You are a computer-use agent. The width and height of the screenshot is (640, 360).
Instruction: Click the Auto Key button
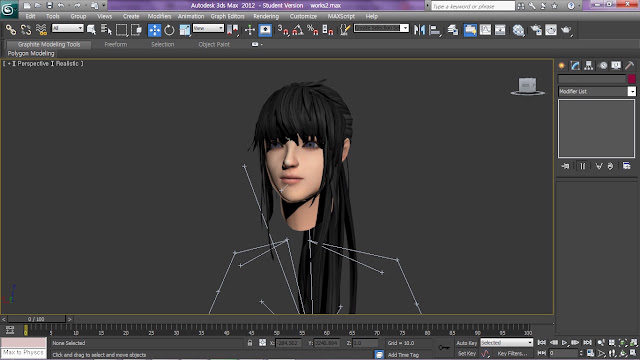point(467,343)
